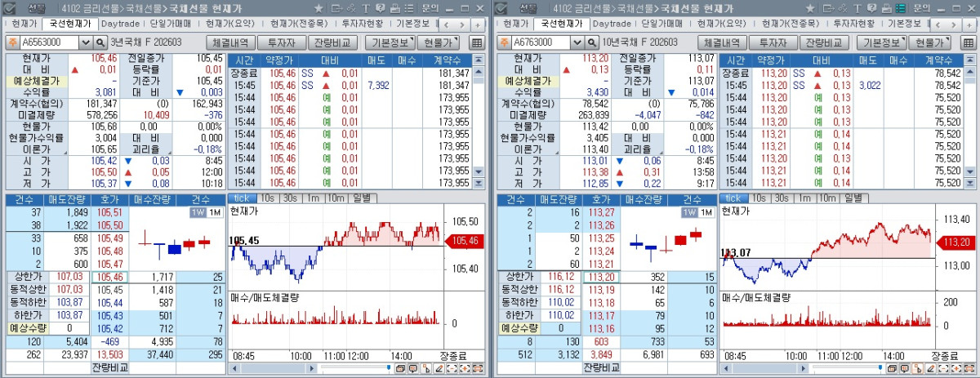This screenshot has width=980, height=378.
Task: Click 잔량비교 button in left window toolbar
Action: 332,42
